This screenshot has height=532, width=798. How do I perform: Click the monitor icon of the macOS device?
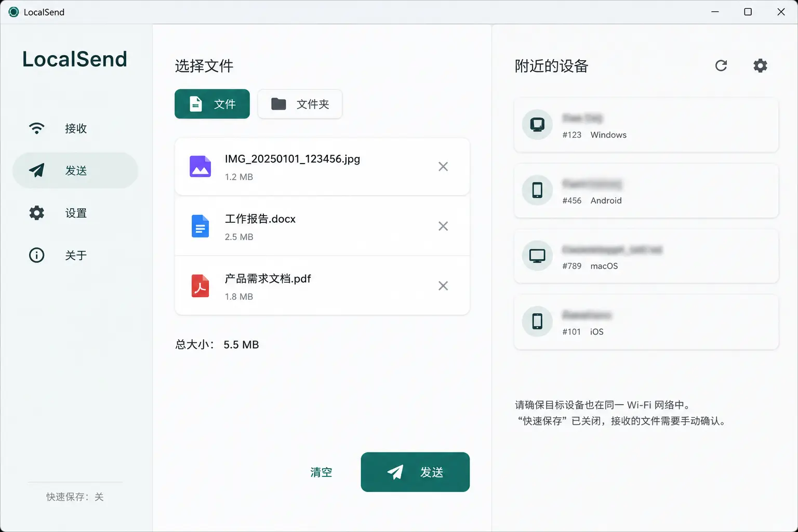pyautogui.click(x=537, y=256)
